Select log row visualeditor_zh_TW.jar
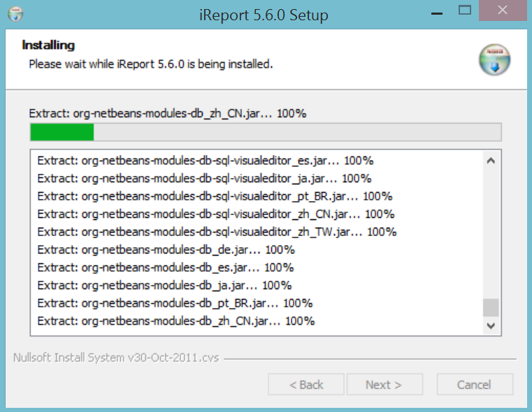Viewport: 532px width, 412px height. coord(217,232)
